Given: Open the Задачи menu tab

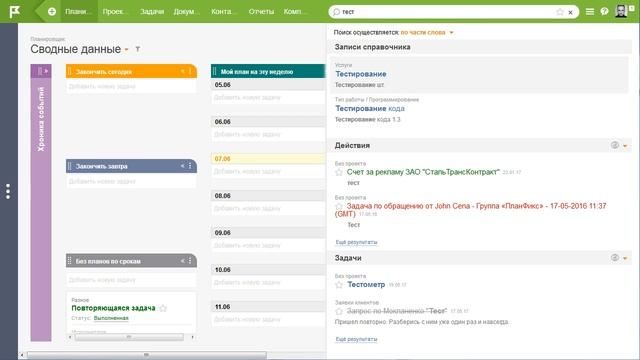Looking at the screenshot, I should pos(152,11).
